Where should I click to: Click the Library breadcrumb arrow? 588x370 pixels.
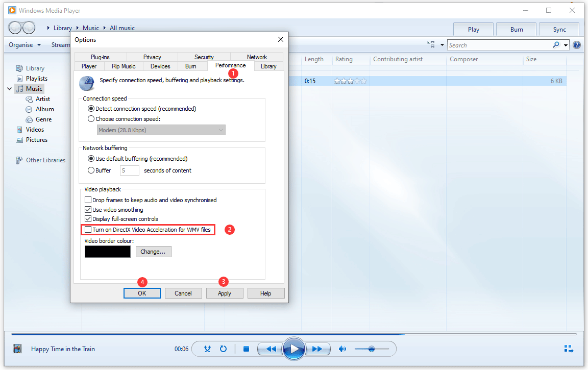48,28
